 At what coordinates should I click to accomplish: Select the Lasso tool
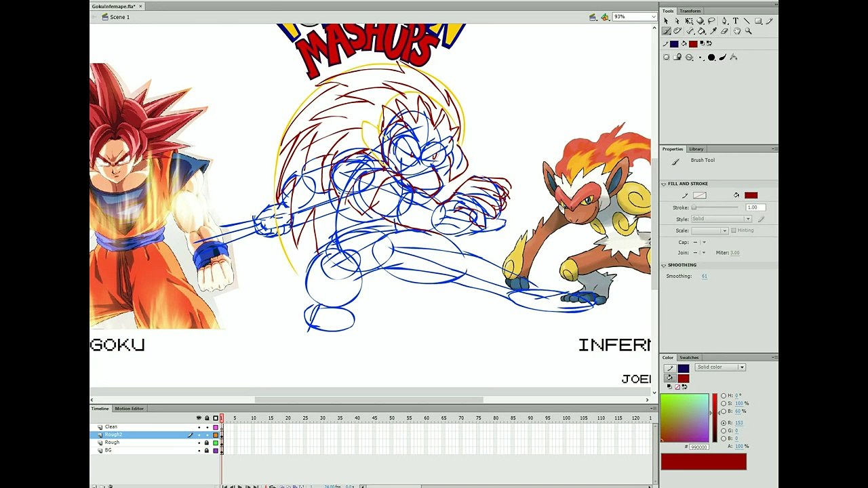[711, 21]
